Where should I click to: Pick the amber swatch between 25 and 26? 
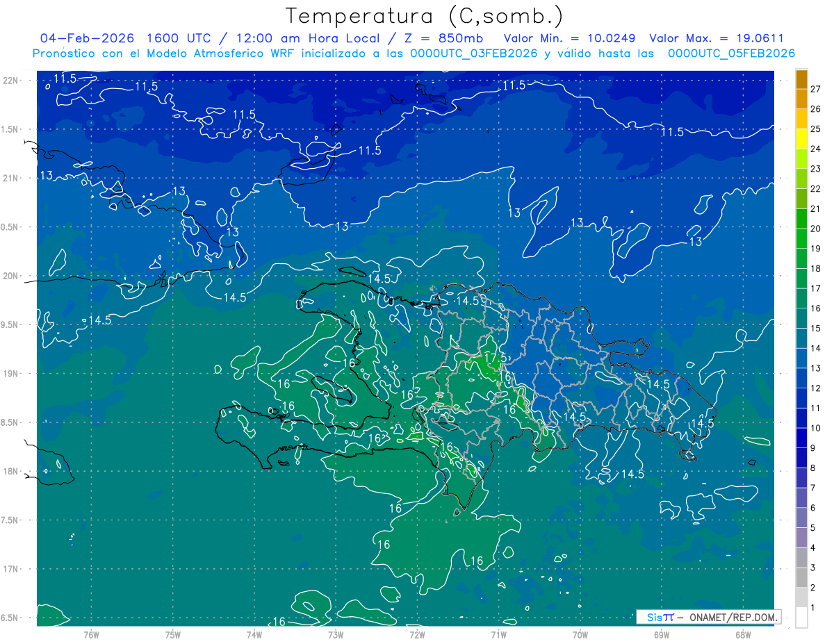(801, 119)
